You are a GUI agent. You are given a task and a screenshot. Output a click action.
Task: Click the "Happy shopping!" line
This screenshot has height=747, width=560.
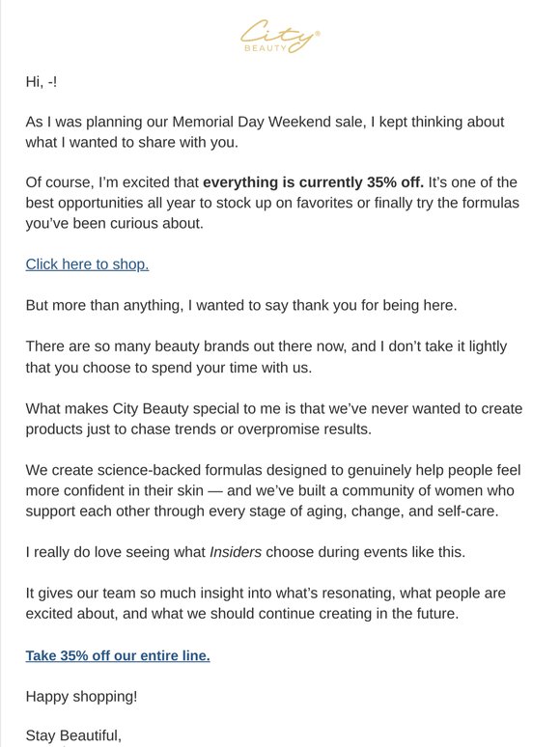[x=81, y=696]
